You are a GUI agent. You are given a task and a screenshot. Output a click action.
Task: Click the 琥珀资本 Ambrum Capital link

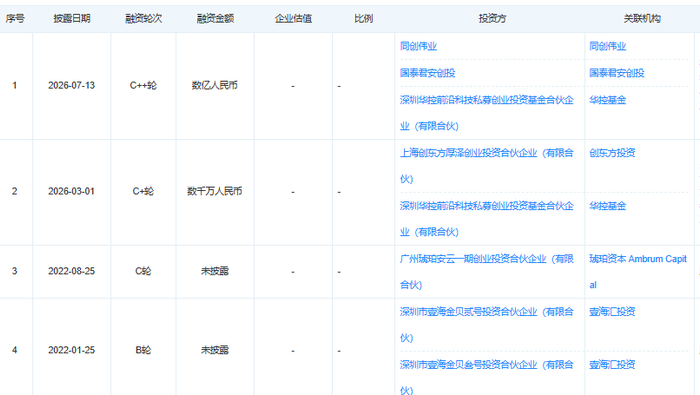638,272
